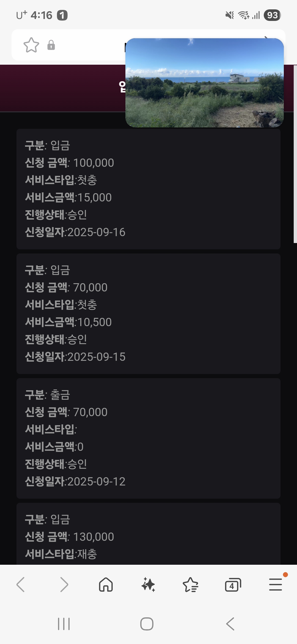Open the tab switcher showing 4 tabs

[233, 585]
